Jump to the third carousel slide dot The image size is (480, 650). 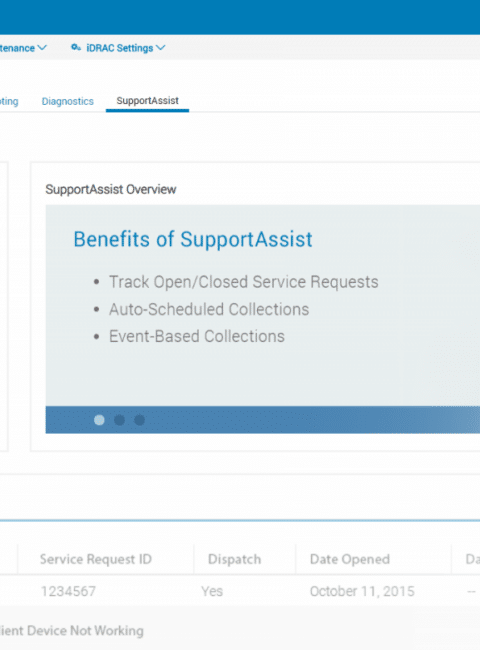[x=140, y=420]
